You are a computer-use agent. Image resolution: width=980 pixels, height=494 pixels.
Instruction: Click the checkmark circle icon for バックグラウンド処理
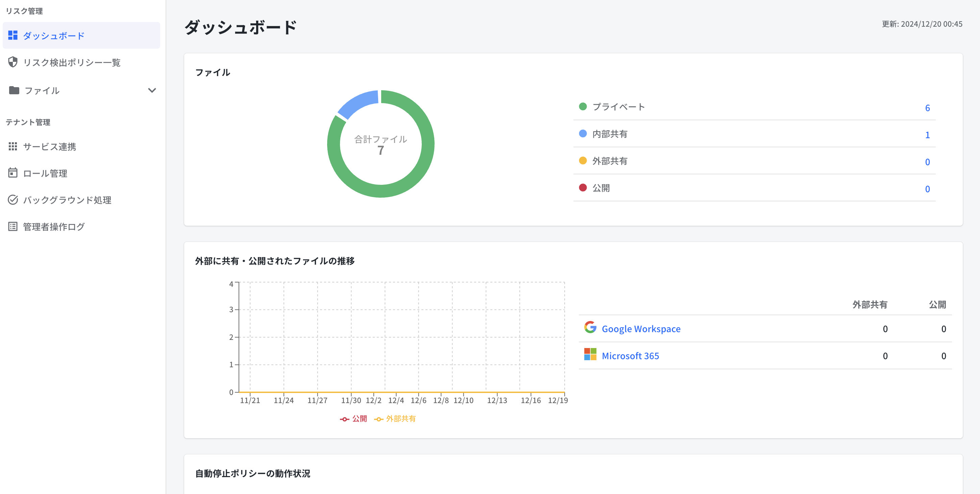pyautogui.click(x=13, y=200)
